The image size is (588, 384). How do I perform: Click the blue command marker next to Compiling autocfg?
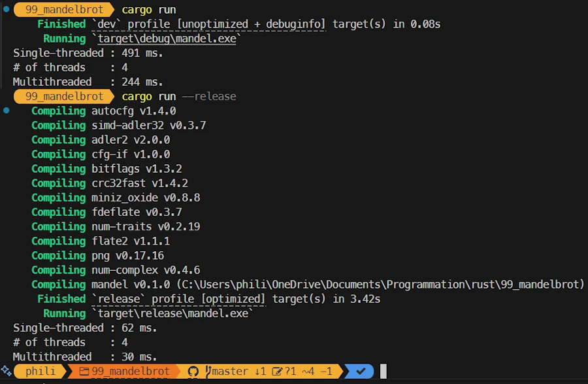pyautogui.click(x=7, y=111)
